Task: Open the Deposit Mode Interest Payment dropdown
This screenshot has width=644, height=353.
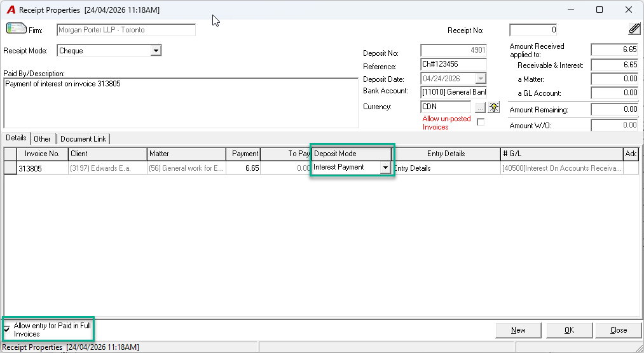Action: point(385,167)
